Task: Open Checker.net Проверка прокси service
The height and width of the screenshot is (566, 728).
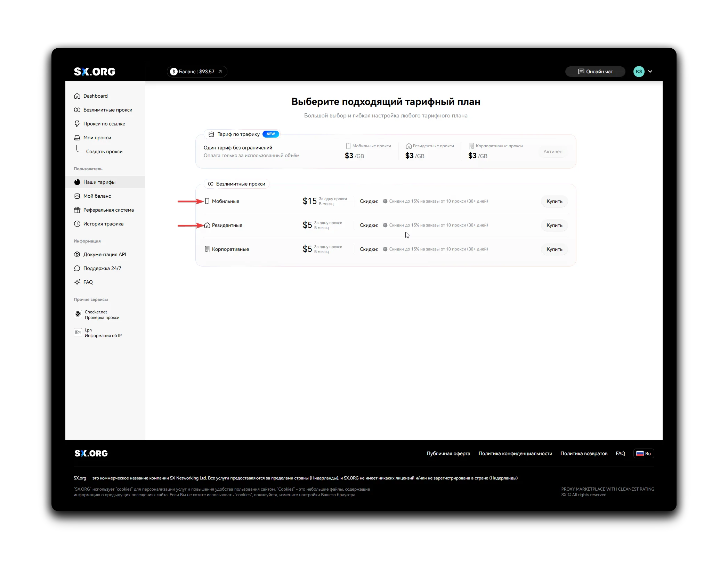Action: [102, 314]
